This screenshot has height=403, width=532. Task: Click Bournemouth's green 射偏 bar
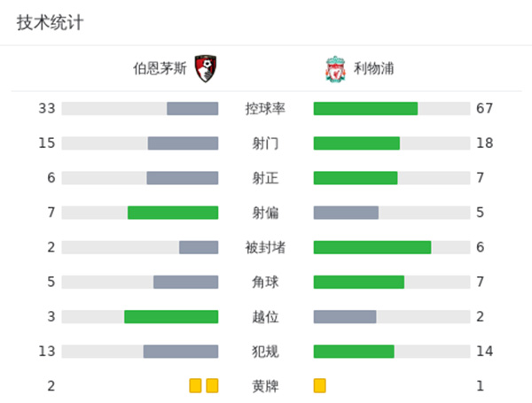[x=173, y=213]
